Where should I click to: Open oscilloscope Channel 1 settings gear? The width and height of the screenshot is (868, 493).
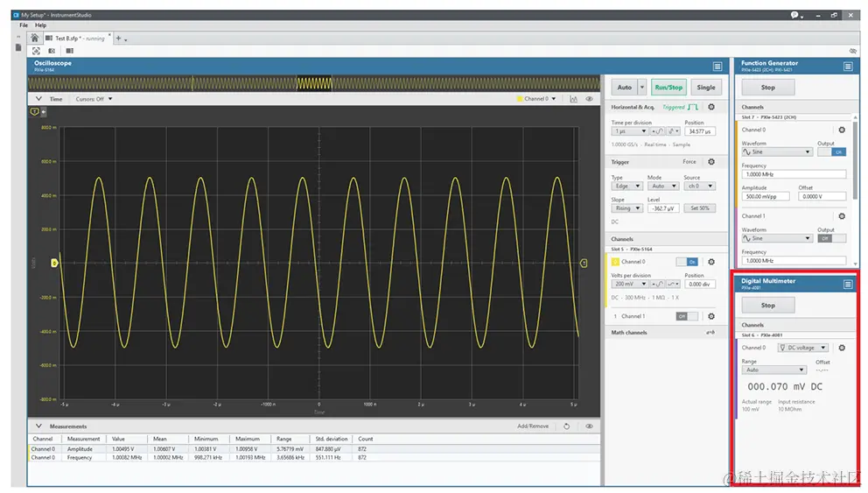pos(711,316)
